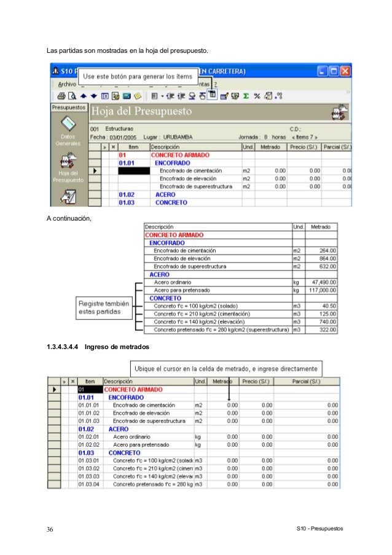Click the second indent icon in the toolbar

(x=181, y=96)
